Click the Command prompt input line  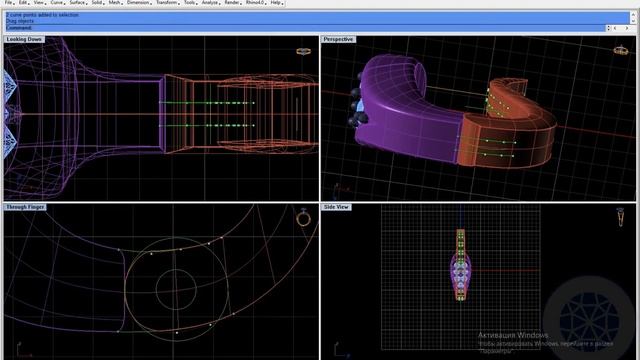click(305, 28)
